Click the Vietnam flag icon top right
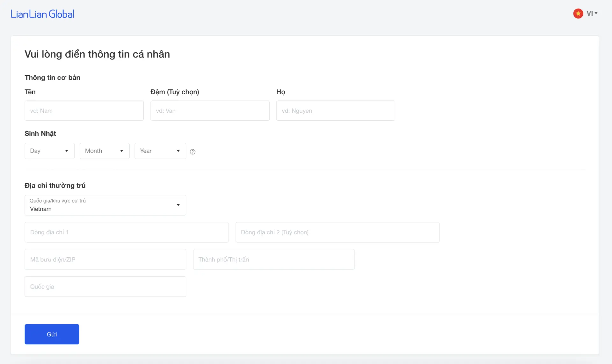This screenshot has height=364, width=612. [x=579, y=13]
